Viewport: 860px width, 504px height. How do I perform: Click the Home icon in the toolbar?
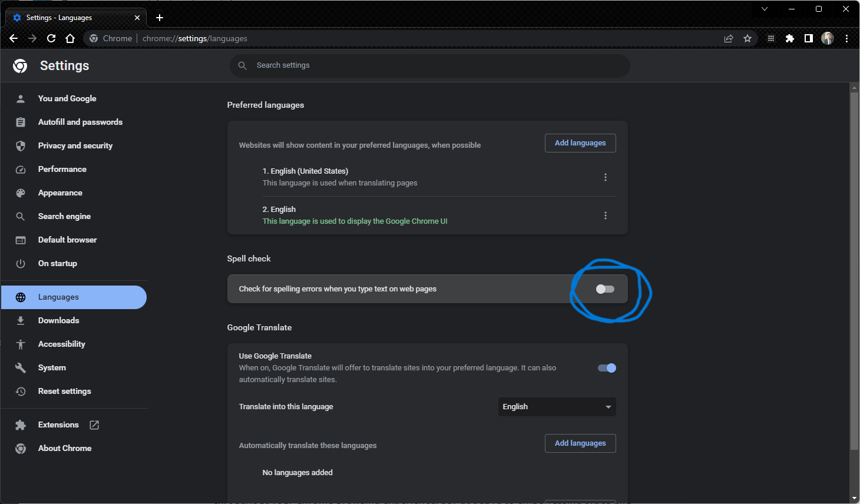tap(70, 38)
